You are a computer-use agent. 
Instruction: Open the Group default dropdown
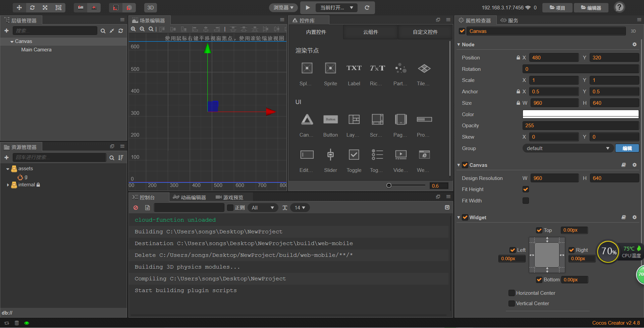(568, 148)
